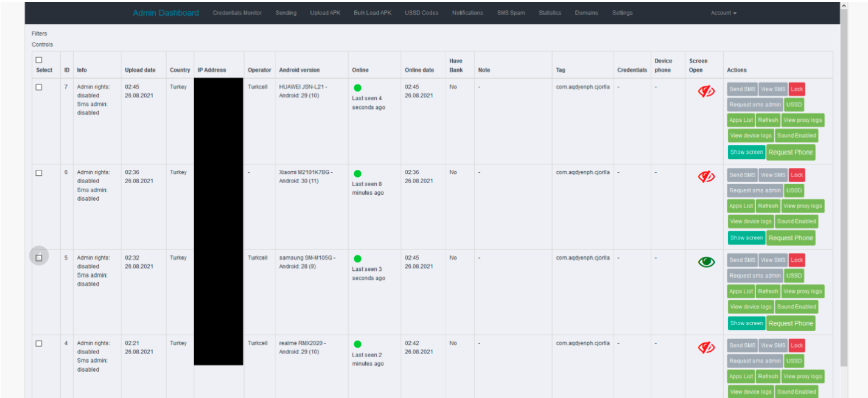The width and height of the screenshot is (868, 398).
Task: Click the Upload date column header
Action: 141,70
